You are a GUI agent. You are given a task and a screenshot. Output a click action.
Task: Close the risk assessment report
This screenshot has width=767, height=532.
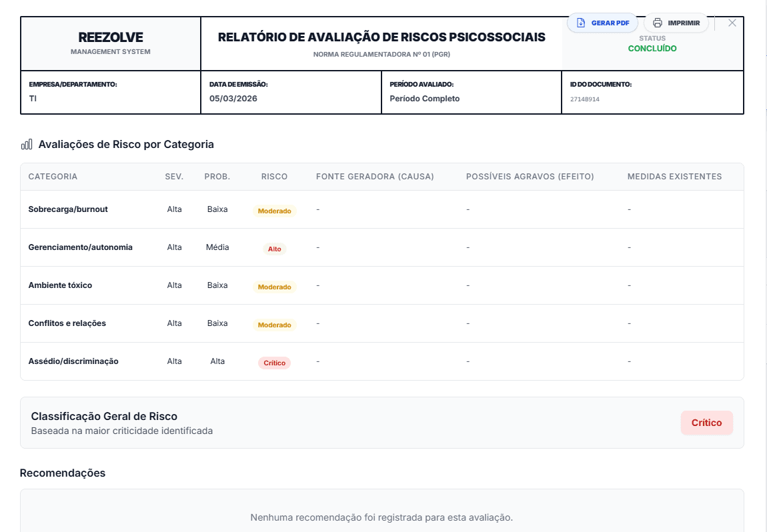(732, 22)
